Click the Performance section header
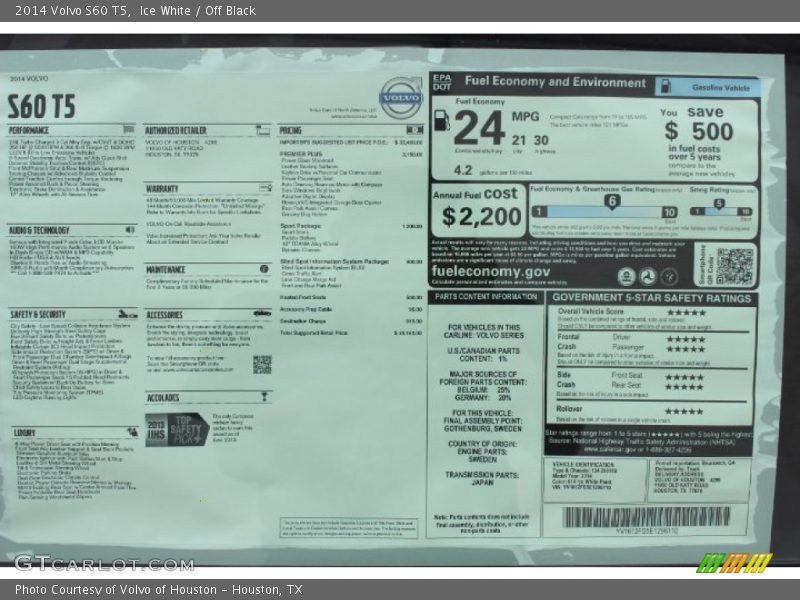This screenshot has width=800, height=600. click(30, 131)
